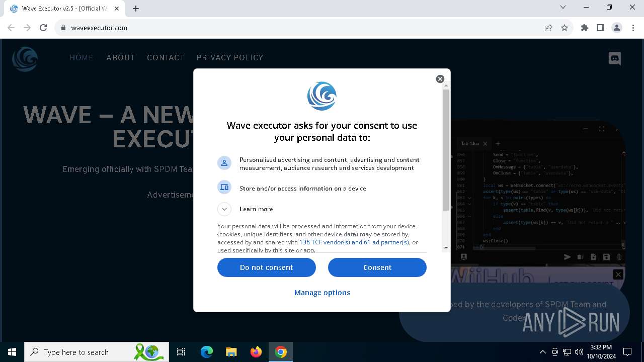
Task: Open the HOME menu item
Action: [82, 58]
